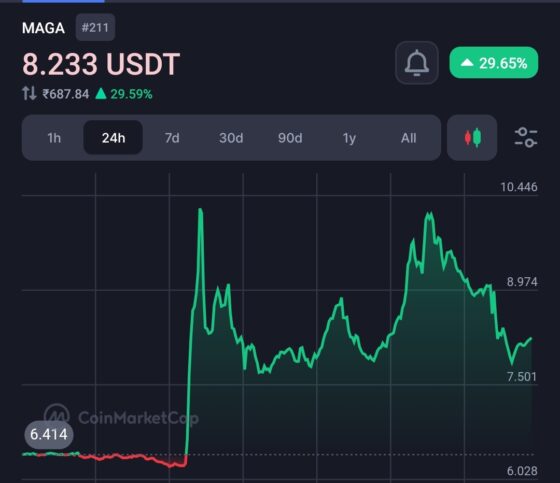
Task: Select the 1y timeframe tab
Action: [349, 138]
